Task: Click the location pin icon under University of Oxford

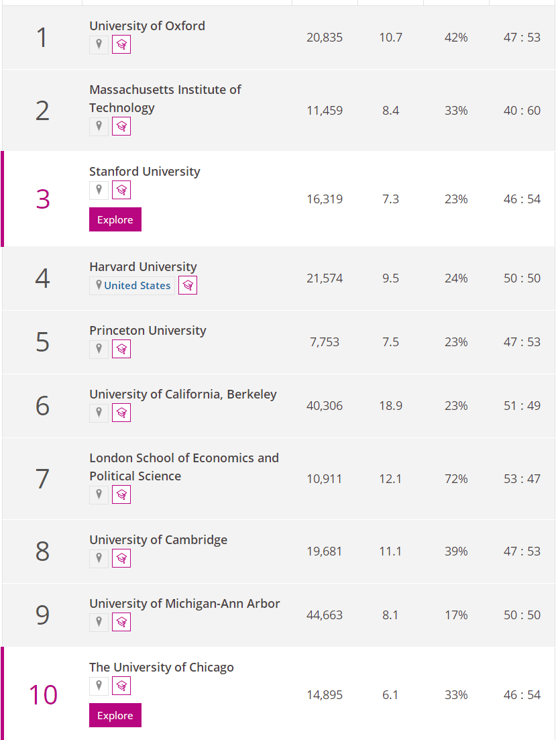Action: (x=99, y=45)
